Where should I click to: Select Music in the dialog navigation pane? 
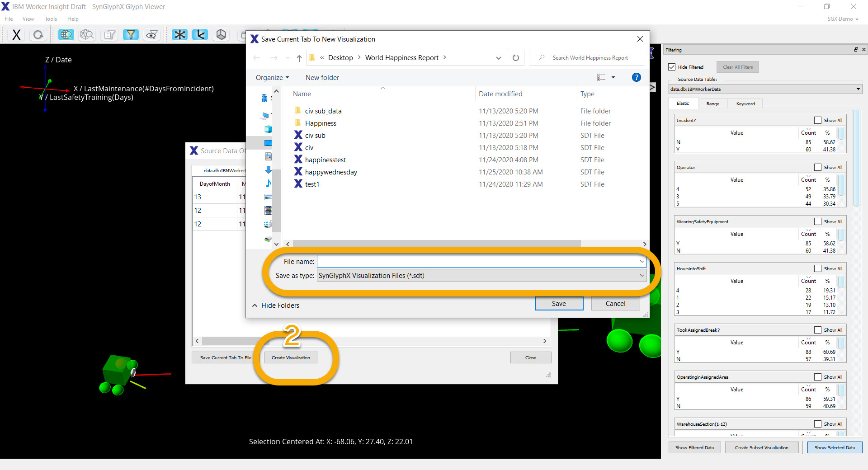[268, 183]
